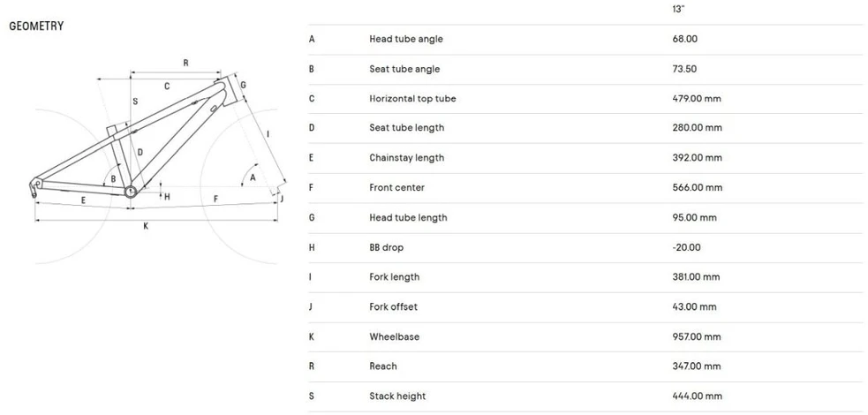868x415 pixels.
Task: Click the bottom bracket circle in frame diagram
Action: pyautogui.click(x=130, y=192)
